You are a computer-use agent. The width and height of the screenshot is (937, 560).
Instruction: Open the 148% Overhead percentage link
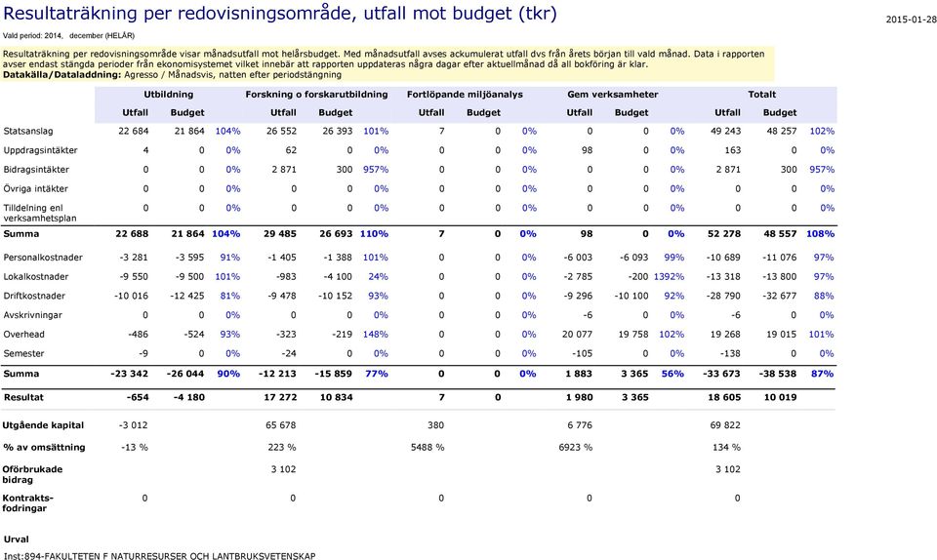pos(375,335)
